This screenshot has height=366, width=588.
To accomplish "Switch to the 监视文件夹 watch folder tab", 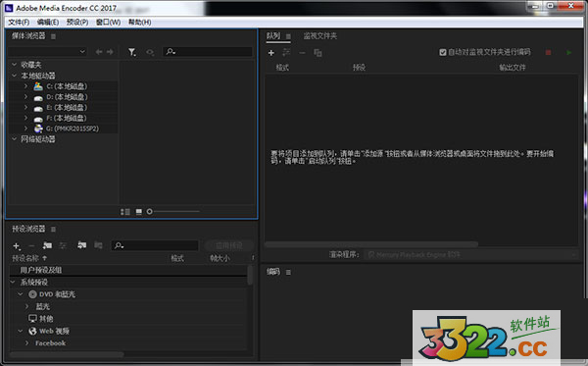I will click(320, 36).
